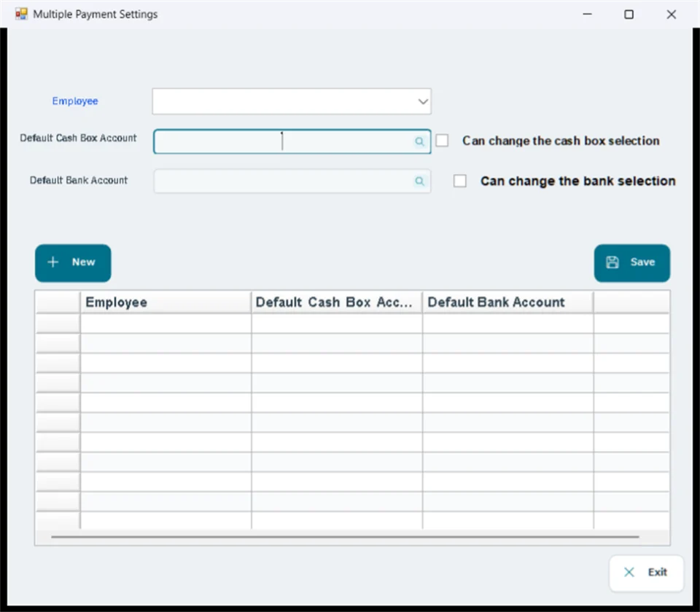The height and width of the screenshot is (612, 700).
Task: Enable 'Can change the cash box selection' checkbox
Action: click(x=442, y=141)
